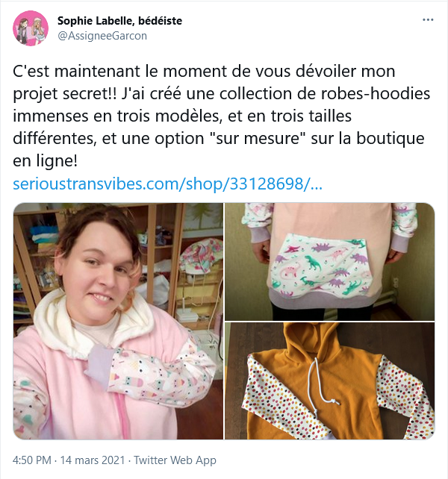Click the @AssigneeGarcon handle

click(102, 36)
